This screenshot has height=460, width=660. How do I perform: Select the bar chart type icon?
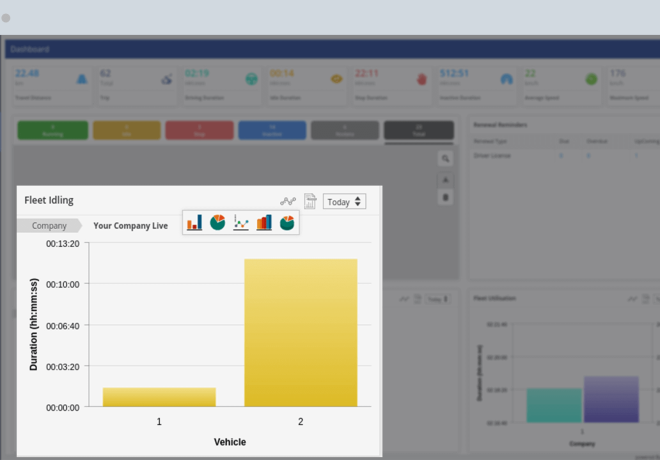click(194, 222)
